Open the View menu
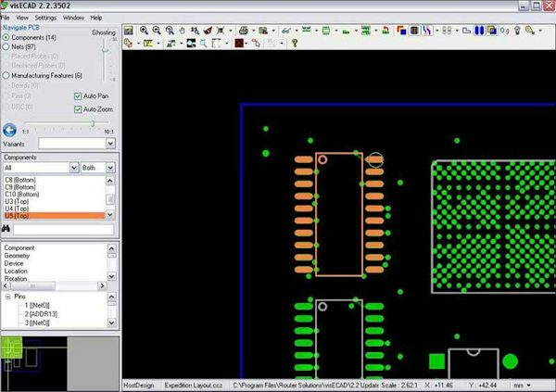Image resolution: width=556 pixels, height=392 pixels. (22, 18)
